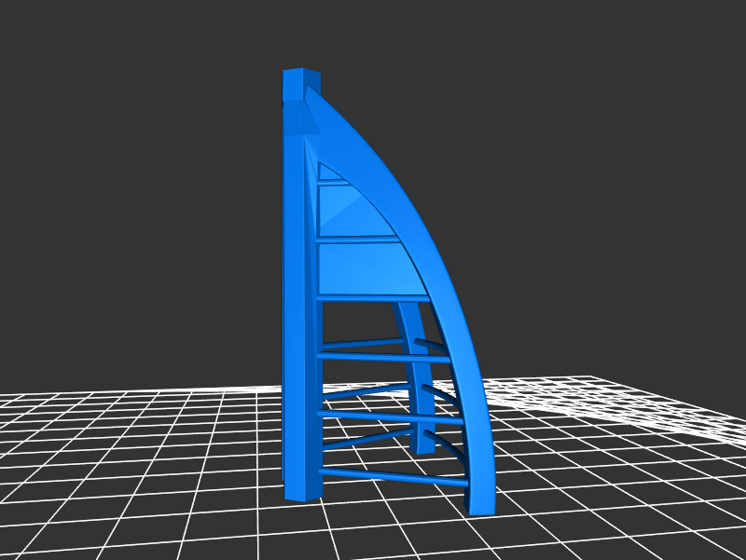This screenshot has width=746, height=560.
Task: Click the bottom end of the front curved arc
Action: click(x=479, y=503)
